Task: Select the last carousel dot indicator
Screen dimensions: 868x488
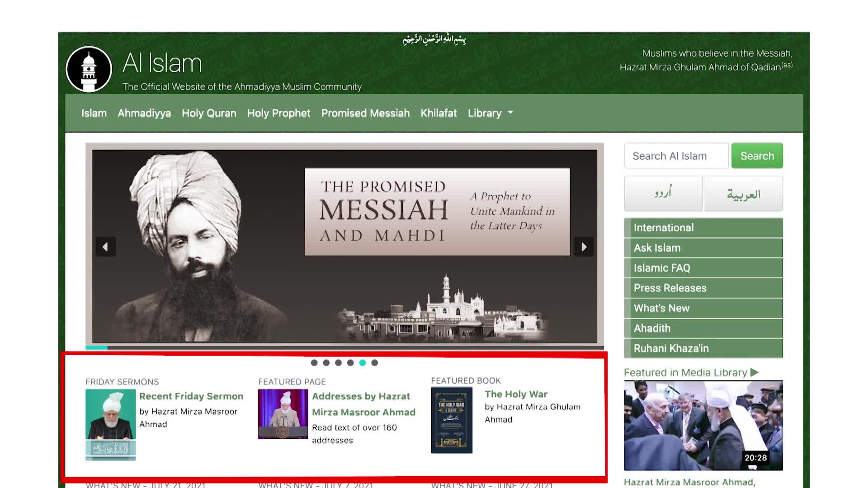Action: click(374, 362)
